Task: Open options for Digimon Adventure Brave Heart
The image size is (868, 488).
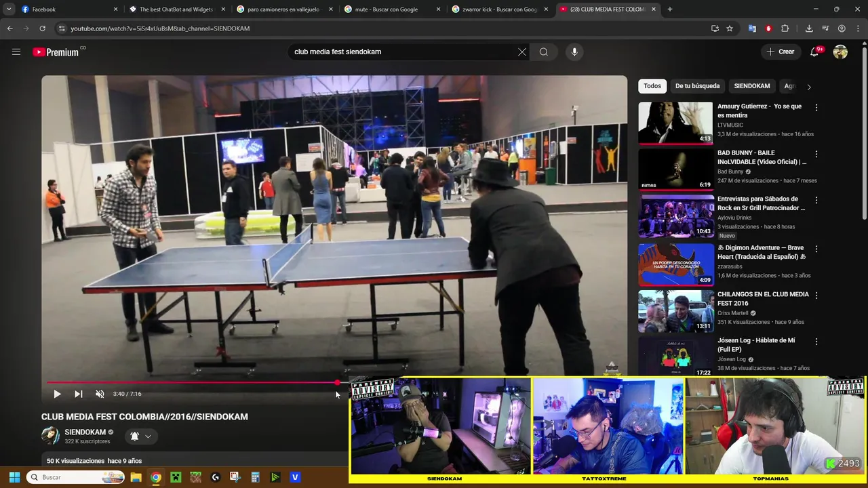Action: 816,249
